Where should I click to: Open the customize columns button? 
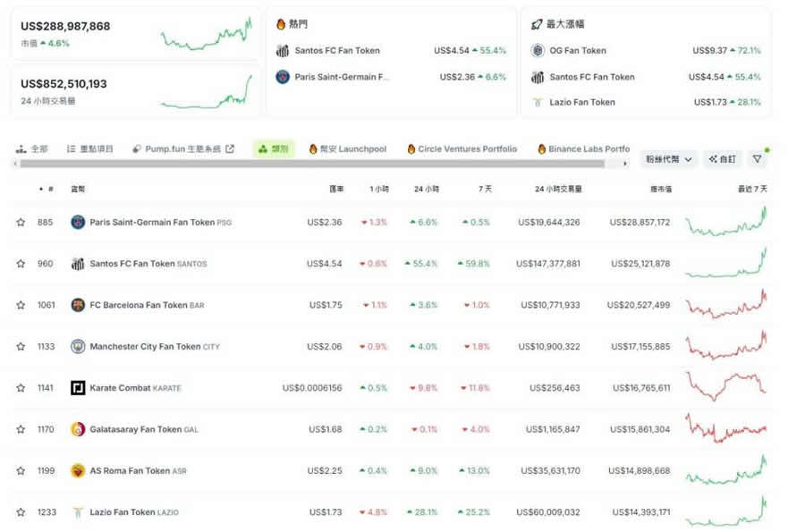[x=722, y=159]
